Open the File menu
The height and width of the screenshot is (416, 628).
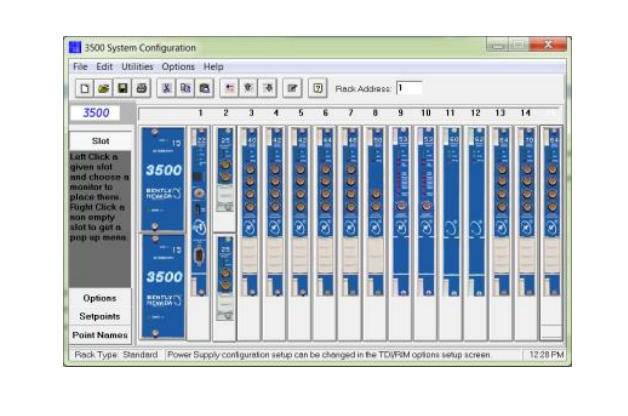[x=80, y=67]
